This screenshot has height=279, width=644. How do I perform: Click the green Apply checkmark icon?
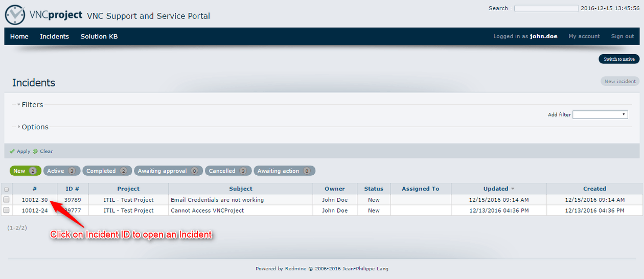pos(12,151)
